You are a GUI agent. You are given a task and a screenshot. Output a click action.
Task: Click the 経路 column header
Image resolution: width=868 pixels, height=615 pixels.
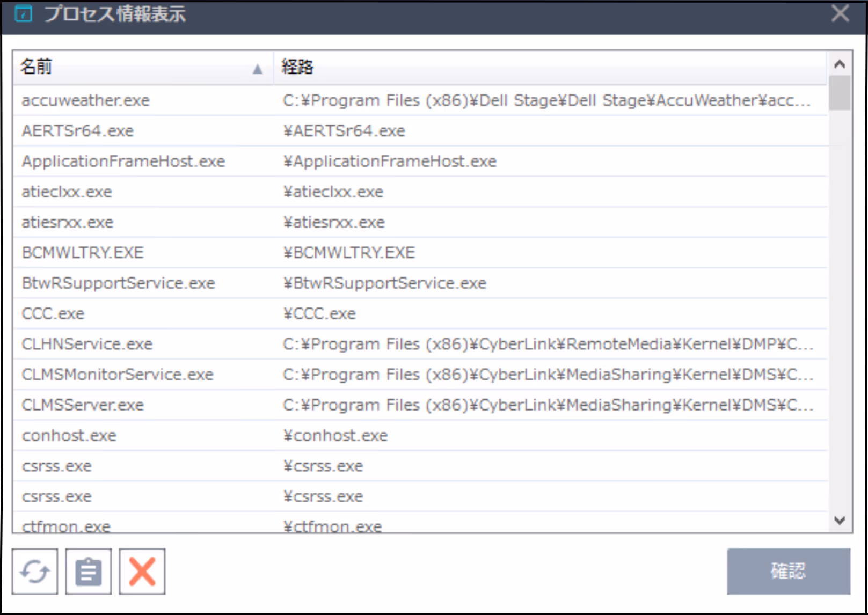coord(550,68)
